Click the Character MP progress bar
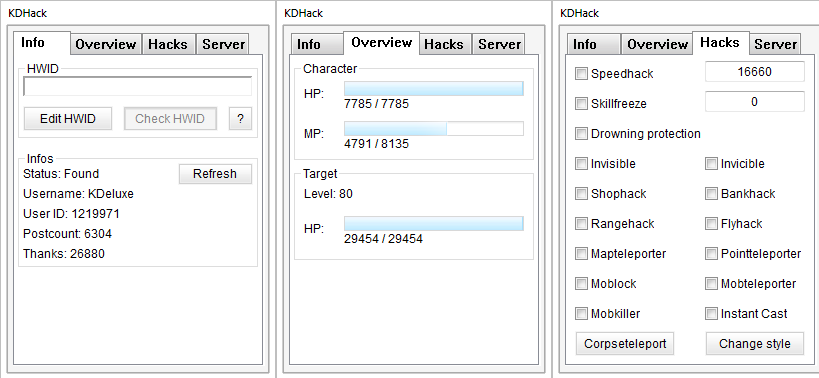This screenshot has height=378, width=819. [434, 129]
